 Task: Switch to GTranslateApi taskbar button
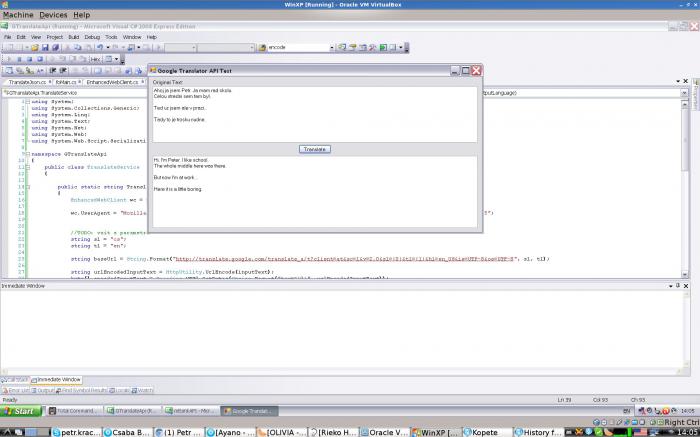point(132,411)
